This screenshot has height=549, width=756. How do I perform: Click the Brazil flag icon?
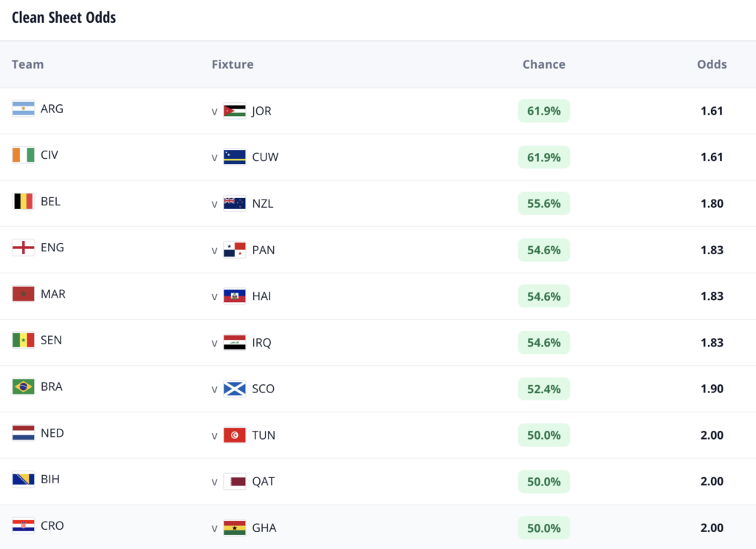coord(23,387)
